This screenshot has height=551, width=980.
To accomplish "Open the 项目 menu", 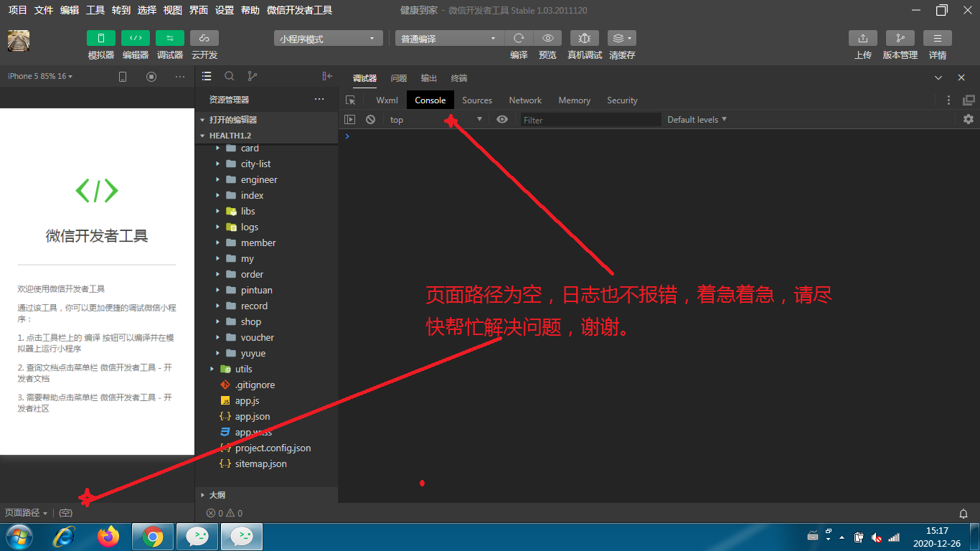I will pyautogui.click(x=17, y=10).
